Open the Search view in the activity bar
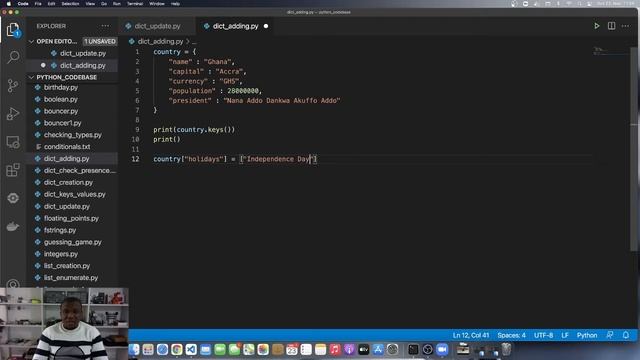The width and height of the screenshot is (640, 360). point(13,57)
